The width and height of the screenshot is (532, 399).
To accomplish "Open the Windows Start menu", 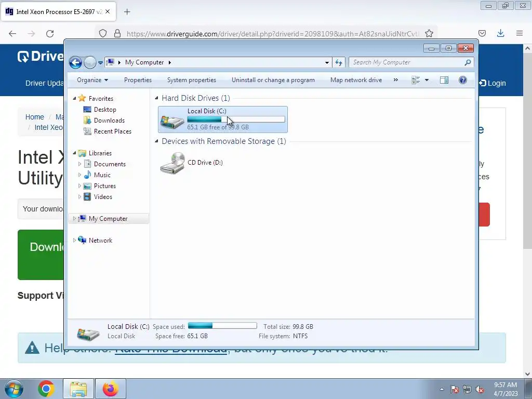I will [14, 389].
